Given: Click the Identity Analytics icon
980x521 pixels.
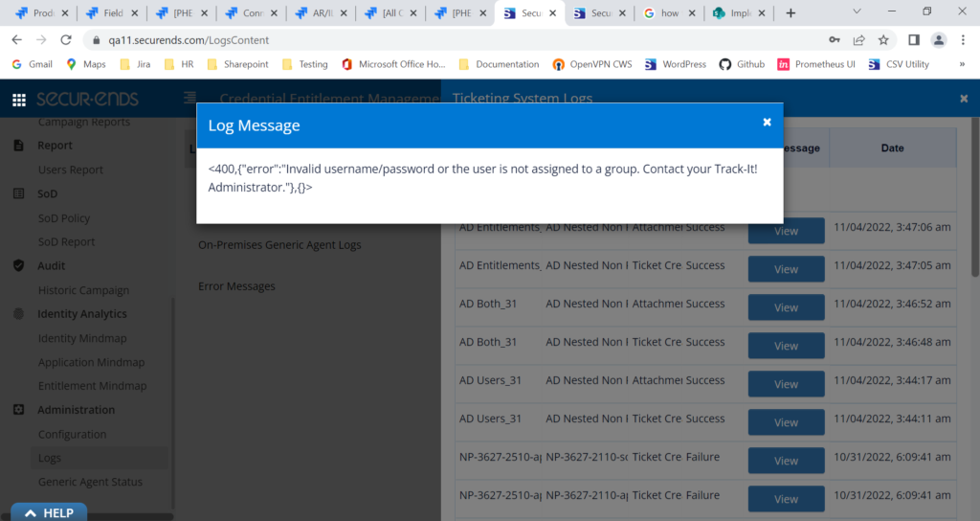Looking at the screenshot, I should tap(19, 313).
